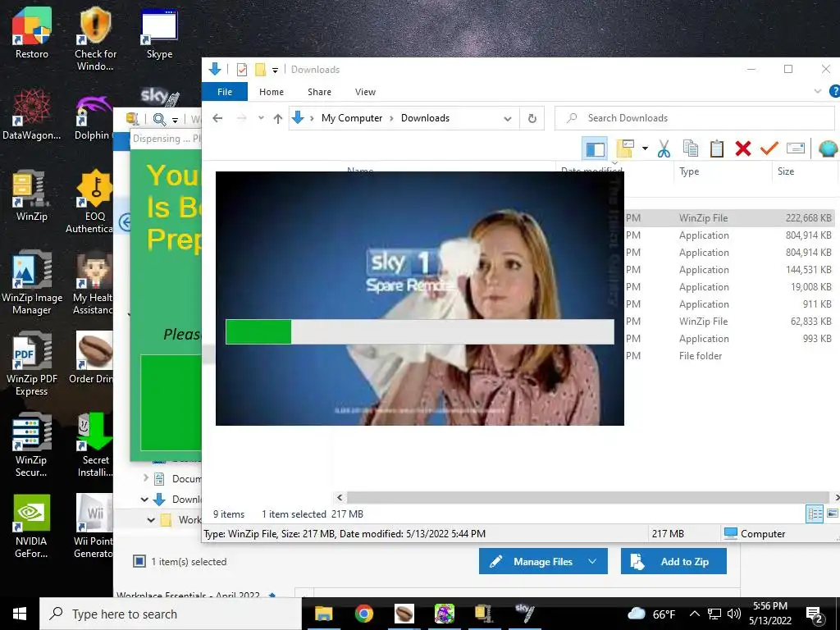Switch to Large icons view in status bar
Image resolution: width=840 pixels, height=630 pixels.
833,514
